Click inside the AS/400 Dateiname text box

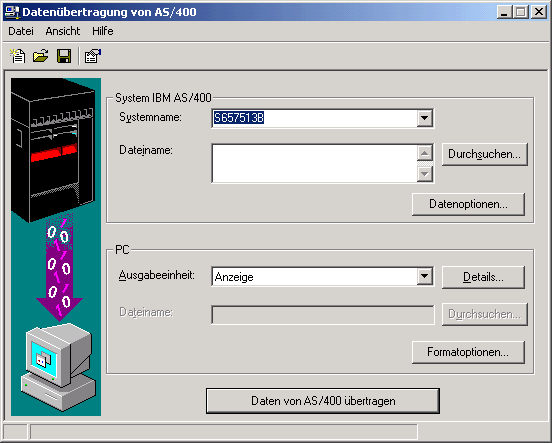[314, 163]
